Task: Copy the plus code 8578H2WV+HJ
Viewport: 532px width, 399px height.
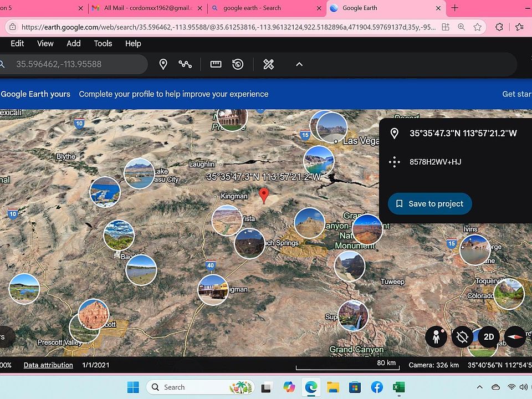Action: [435, 162]
